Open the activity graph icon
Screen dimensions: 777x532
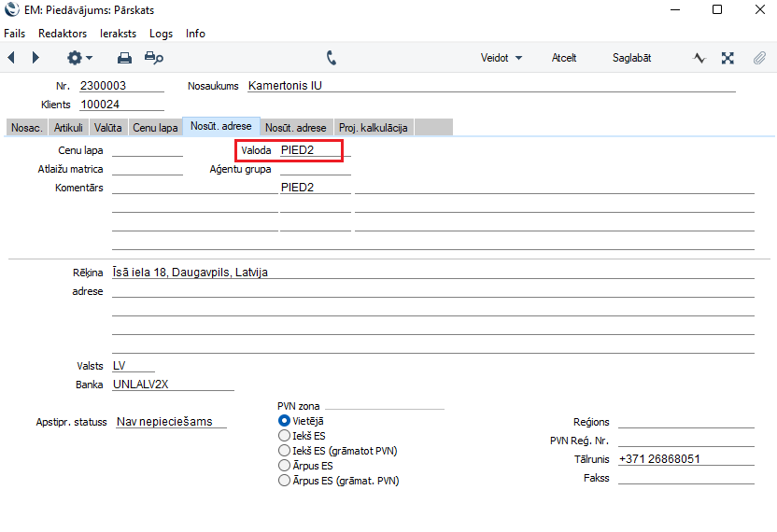click(x=699, y=58)
